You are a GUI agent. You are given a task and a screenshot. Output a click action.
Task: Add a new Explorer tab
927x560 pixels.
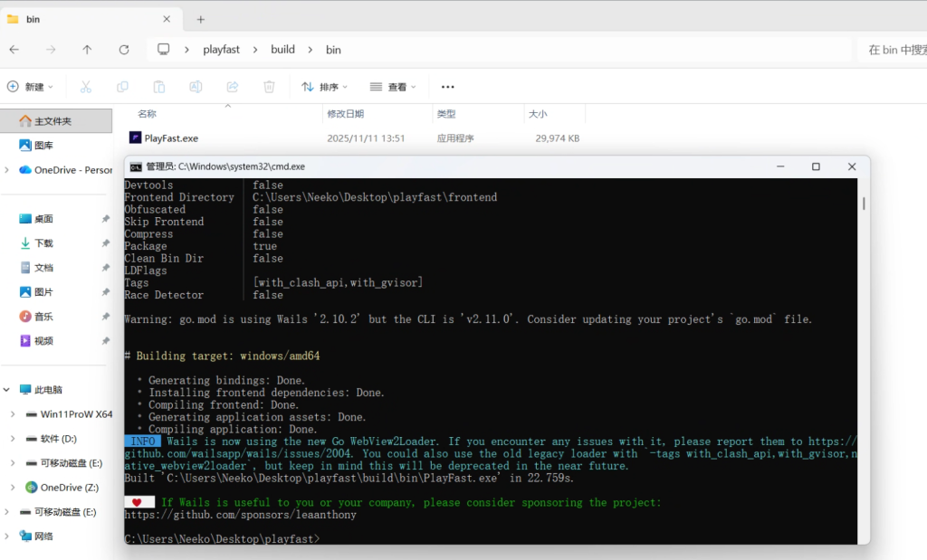pos(201,19)
